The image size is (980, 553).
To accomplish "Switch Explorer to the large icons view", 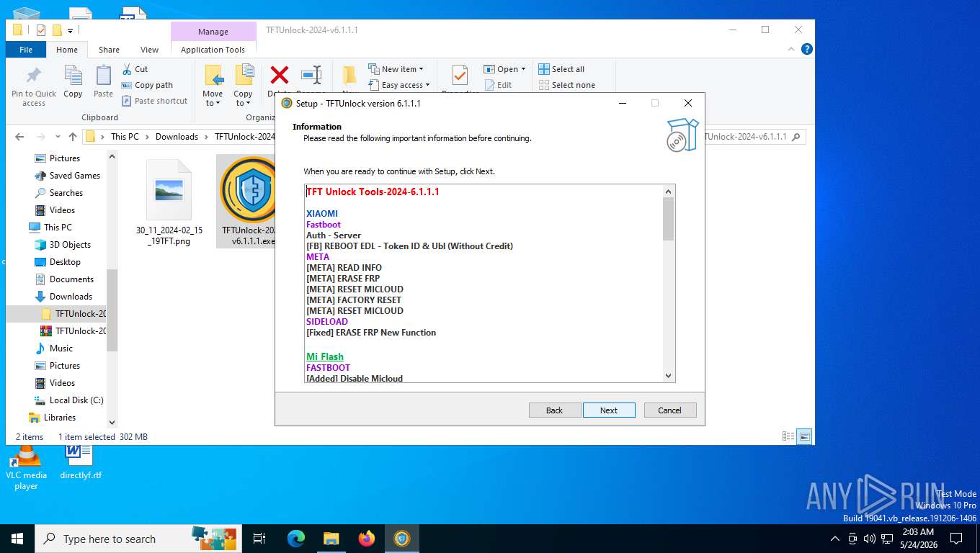I will [x=804, y=436].
